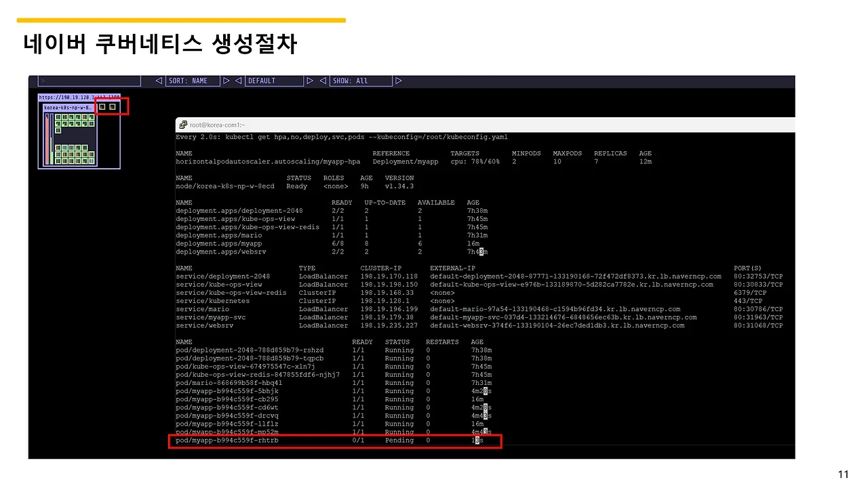
Task: Click service/kubernetes in the service list
Action: (213, 301)
